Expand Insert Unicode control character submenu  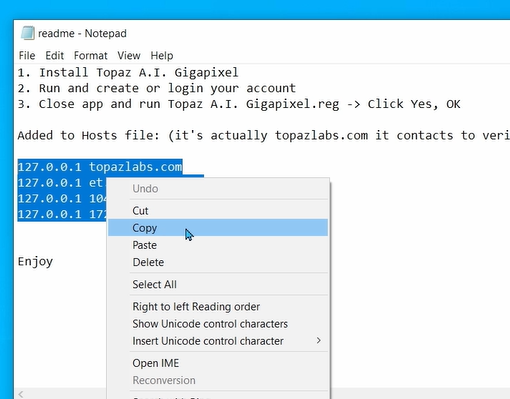pyautogui.click(x=218, y=341)
